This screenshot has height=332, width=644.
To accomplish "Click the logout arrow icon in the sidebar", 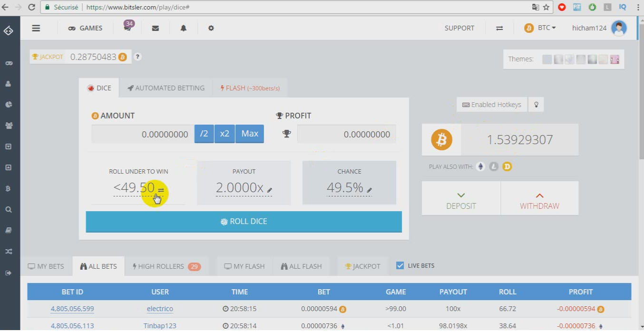I will click(9, 273).
